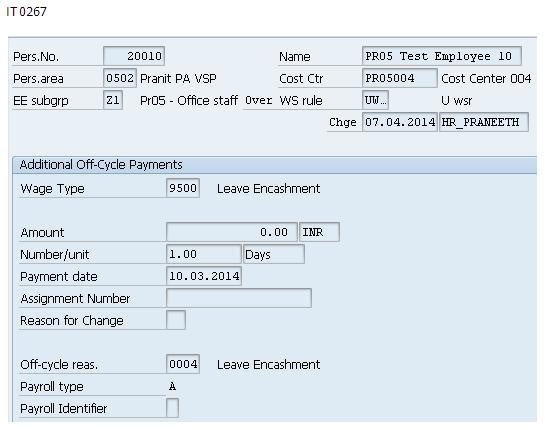This screenshot has height=430, width=545.
Task: Select the Reason for Change field
Action: pos(176,320)
